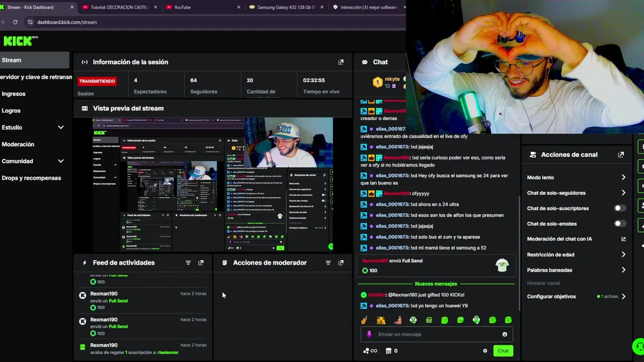Reload the browser page
Screen dimensions: 644x362
click(x=15, y=22)
